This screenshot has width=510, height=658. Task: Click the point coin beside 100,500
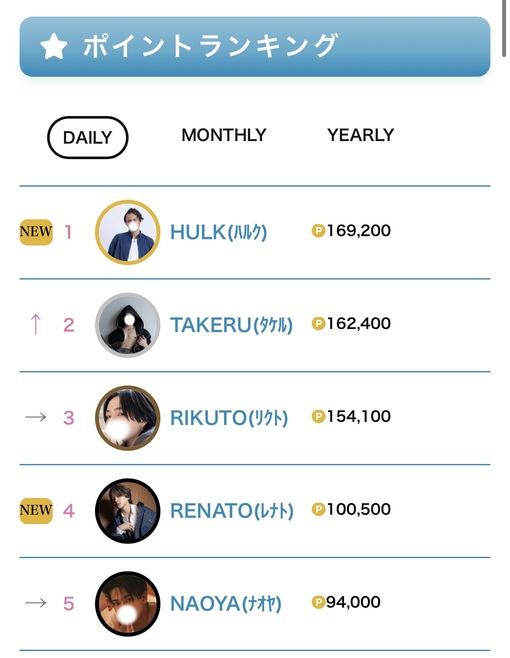(x=319, y=509)
